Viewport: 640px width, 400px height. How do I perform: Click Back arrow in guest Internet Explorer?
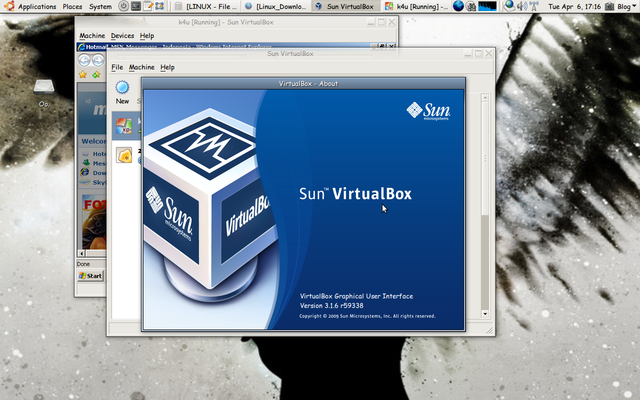point(84,60)
